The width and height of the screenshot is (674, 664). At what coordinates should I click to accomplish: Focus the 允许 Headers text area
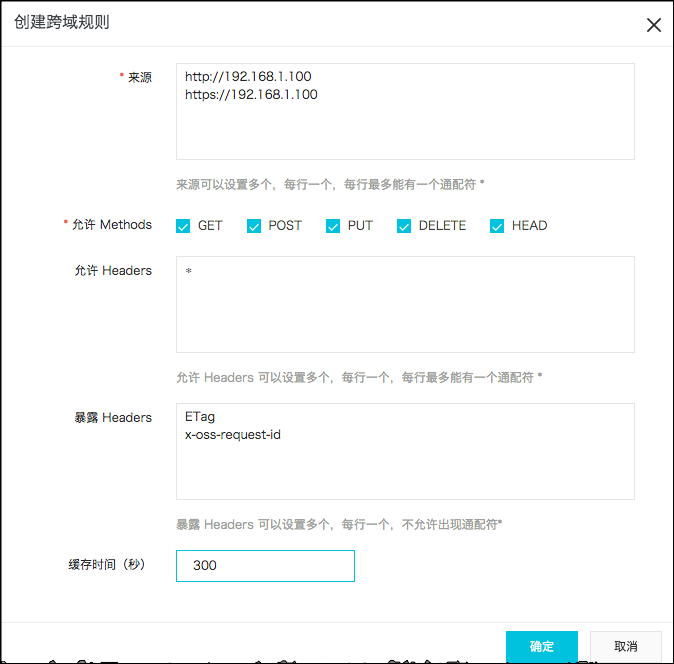[405, 304]
